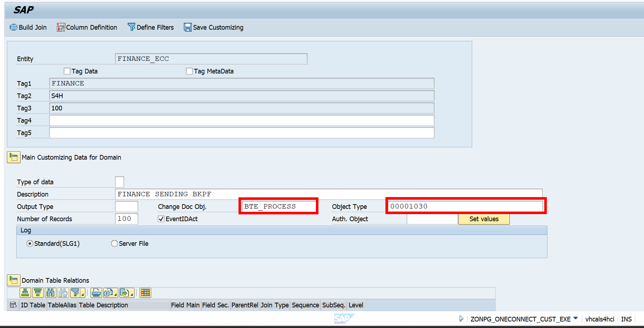Click the layout grid icon
Viewport: 644px width, 328px height.
coord(145,293)
